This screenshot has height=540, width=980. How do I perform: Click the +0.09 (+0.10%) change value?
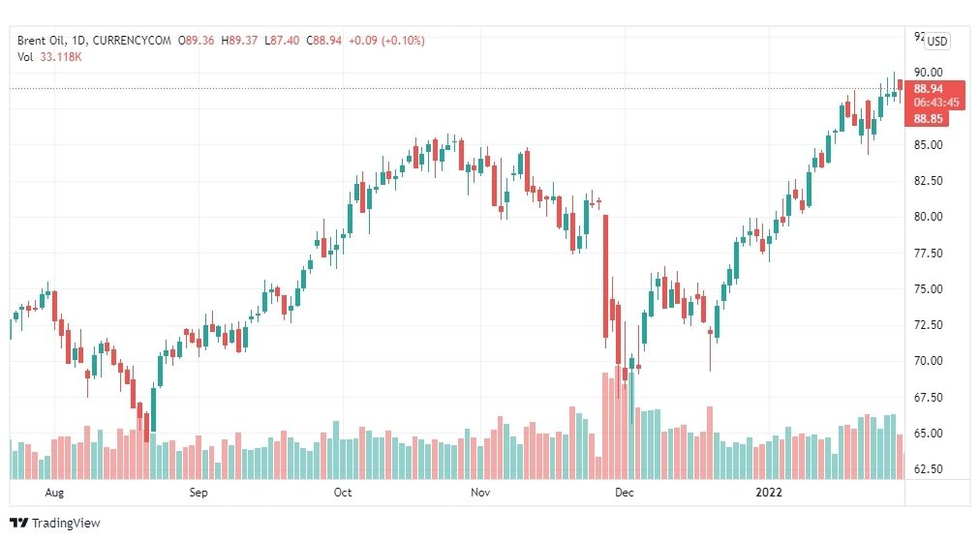point(386,41)
